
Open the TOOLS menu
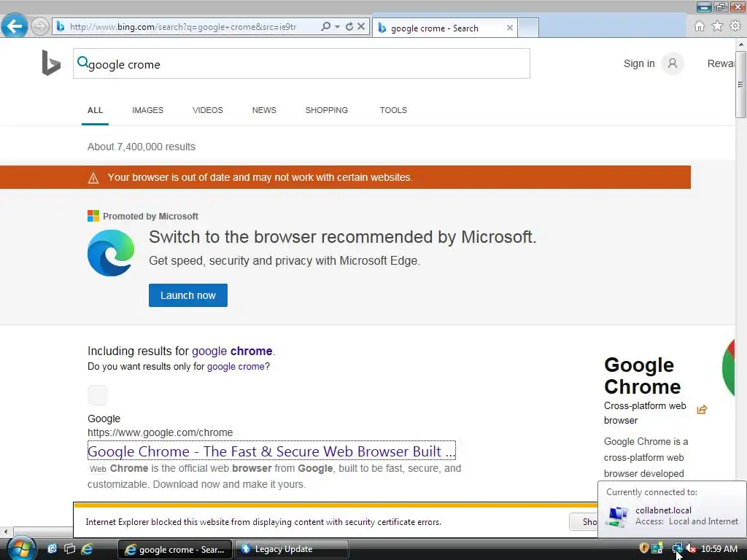pos(393,110)
